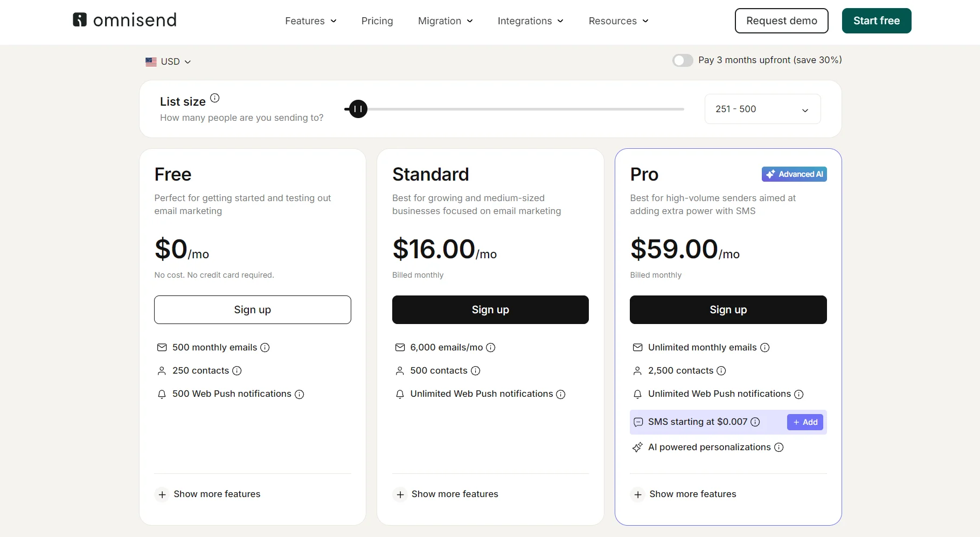
Task: Click info icon beside 2,500 contacts
Action: (721, 371)
